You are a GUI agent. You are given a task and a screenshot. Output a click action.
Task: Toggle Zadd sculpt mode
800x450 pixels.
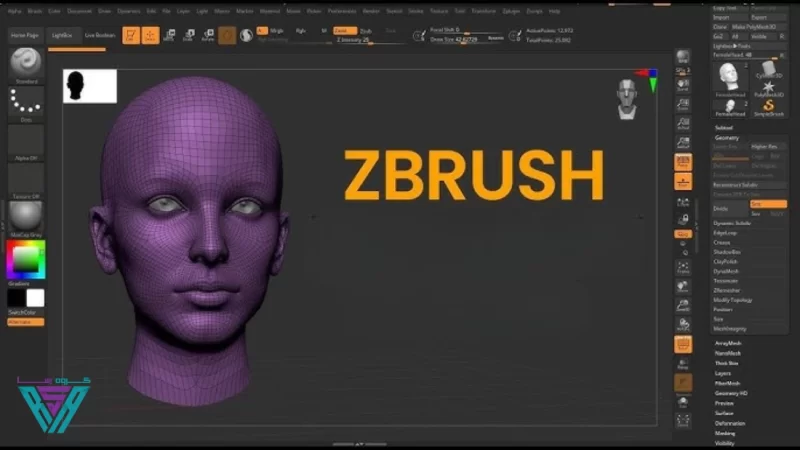point(345,31)
